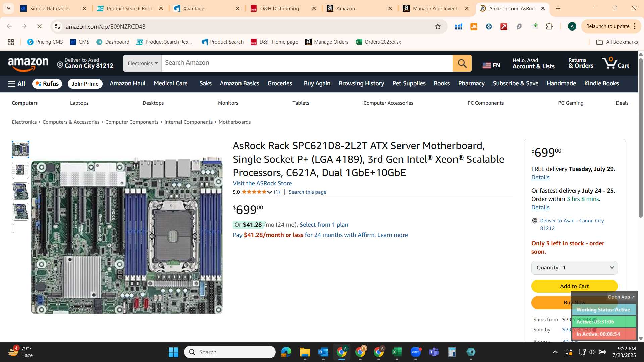Open Calculator from taskbar

452,352
